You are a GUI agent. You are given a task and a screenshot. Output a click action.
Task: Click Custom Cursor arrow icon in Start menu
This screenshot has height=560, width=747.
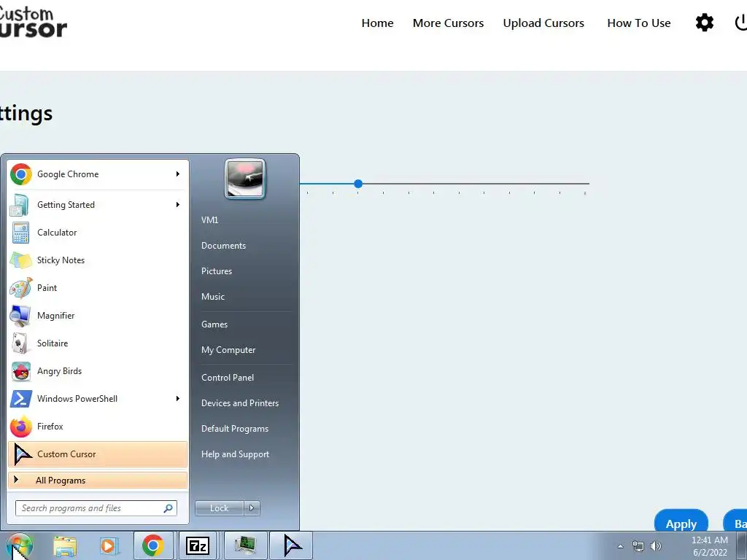[x=22, y=454]
